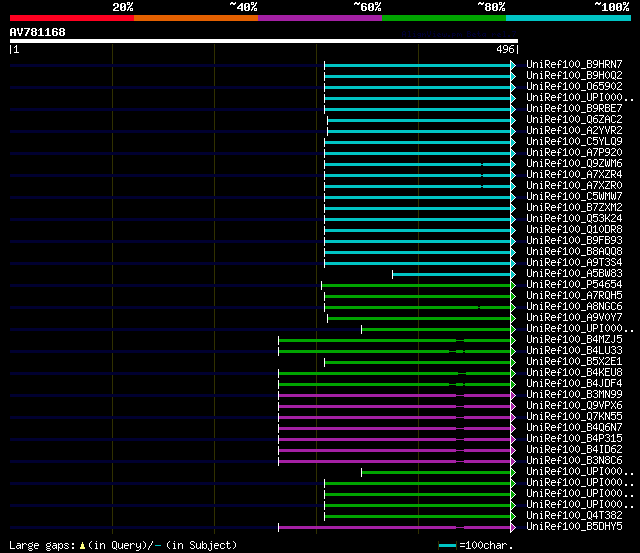Select the UniRef100_Q53K24 label
Image resolution: width=640 pixels, height=553 pixels.
pos(574,219)
